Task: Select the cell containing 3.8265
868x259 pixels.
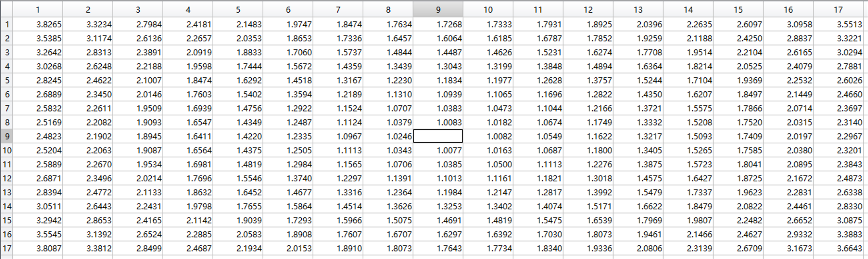Action: [x=38, y=24]
